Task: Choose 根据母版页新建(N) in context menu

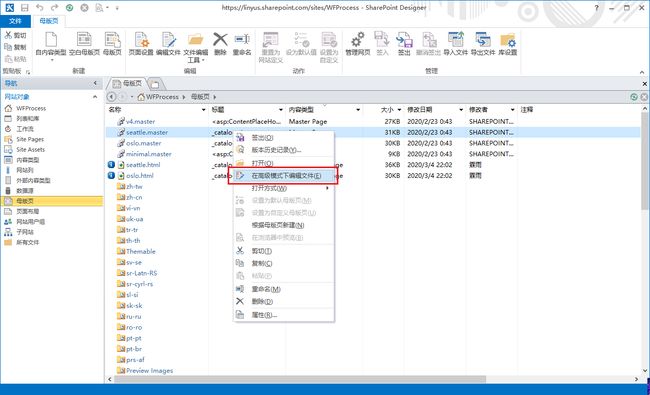Action: [284, 225]
